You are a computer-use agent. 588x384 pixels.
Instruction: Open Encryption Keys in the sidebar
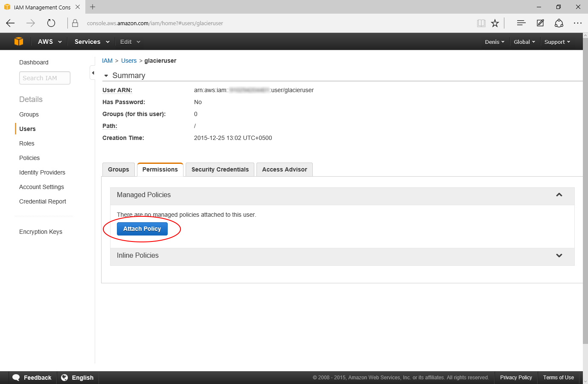coord(41,232)
